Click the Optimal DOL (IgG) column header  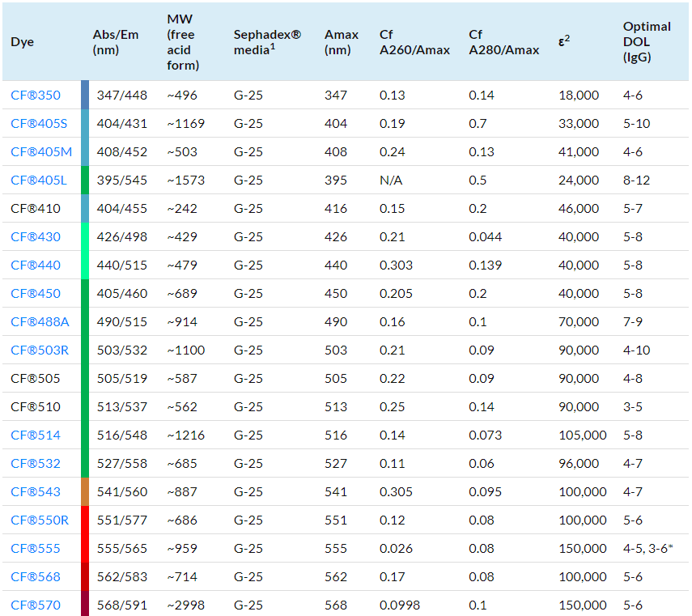coord(647,41)
